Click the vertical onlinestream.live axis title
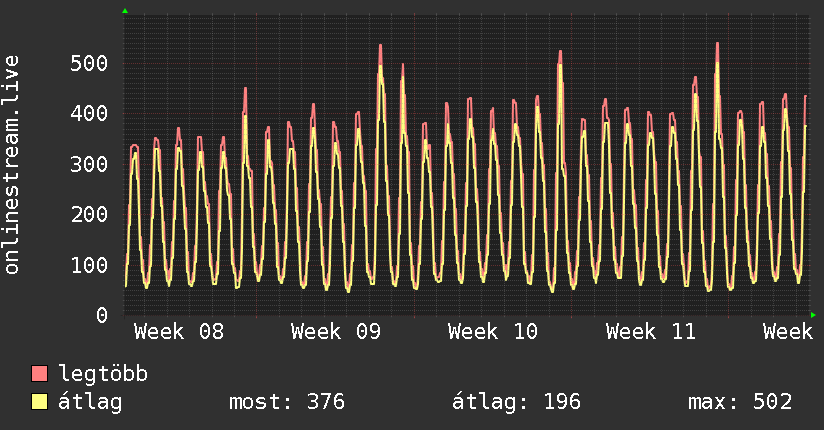824x430 pixels. (x=12, y=165)
